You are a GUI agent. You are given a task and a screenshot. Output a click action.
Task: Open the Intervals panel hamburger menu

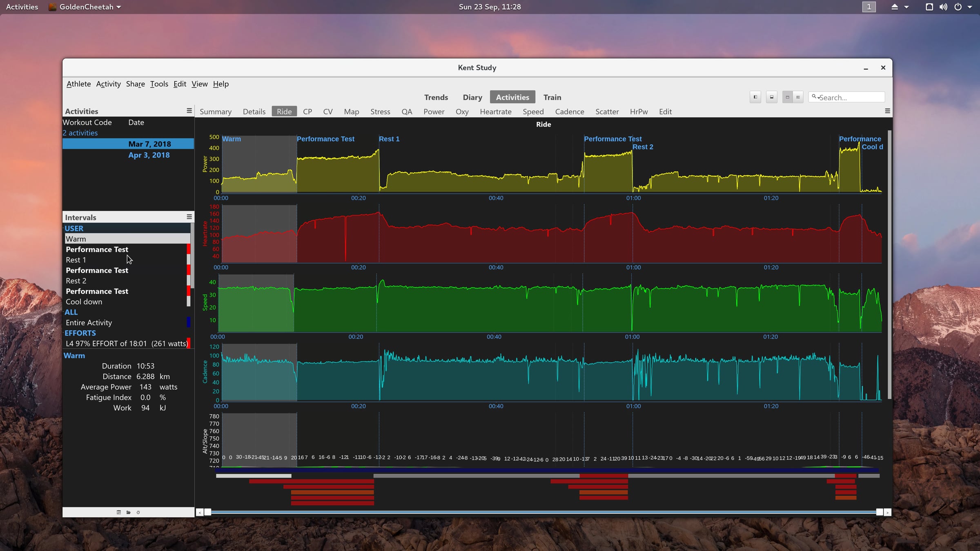coord(189,217)
